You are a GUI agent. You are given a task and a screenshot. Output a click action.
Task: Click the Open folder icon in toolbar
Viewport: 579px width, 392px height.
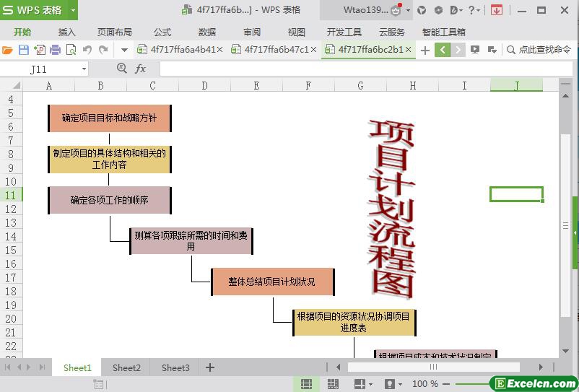pyautogui.click(x=7, y=50)
